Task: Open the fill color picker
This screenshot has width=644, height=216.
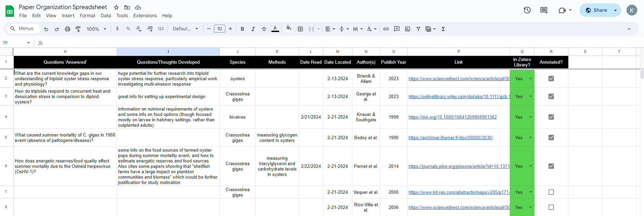Action: pyautogui.click(x=289, y=29)
